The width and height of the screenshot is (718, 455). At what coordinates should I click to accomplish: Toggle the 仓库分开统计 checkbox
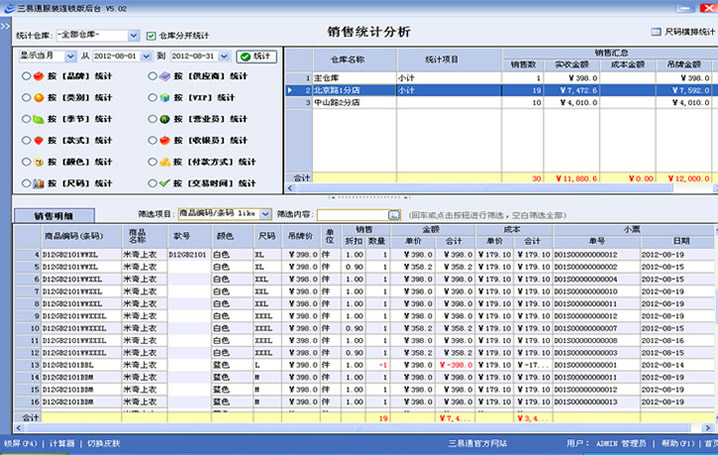point(151,36)
